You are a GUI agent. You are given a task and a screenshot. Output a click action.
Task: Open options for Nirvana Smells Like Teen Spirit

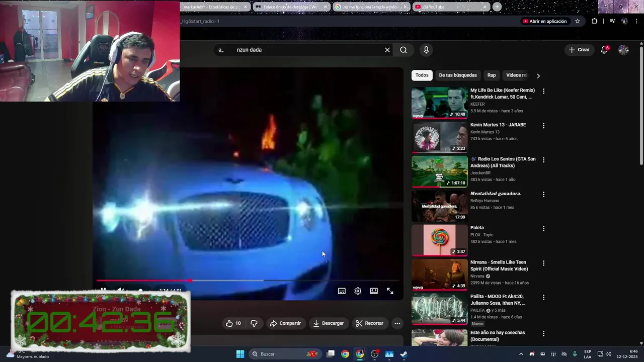click(x=543, y=263)
